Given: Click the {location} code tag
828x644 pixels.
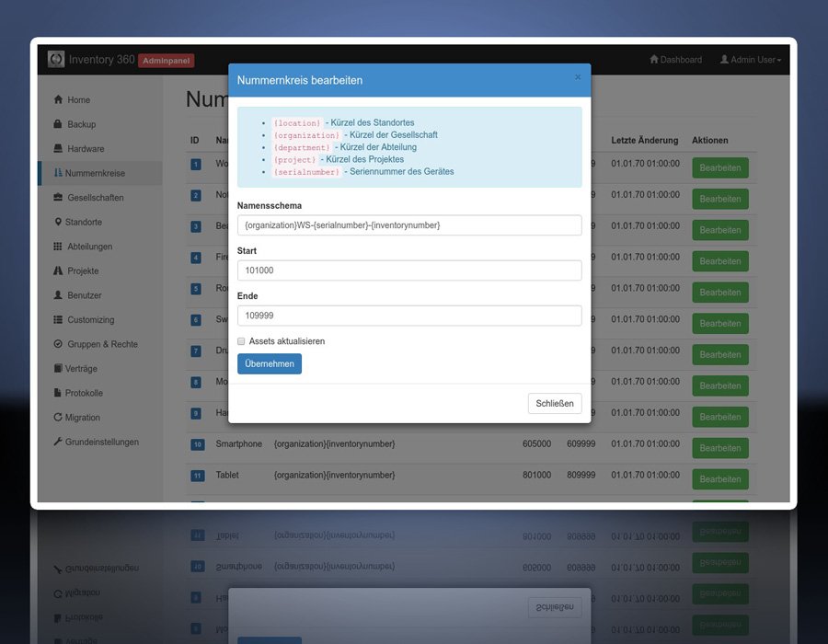Looking at the screenshot, I should [x=297, y=123].
